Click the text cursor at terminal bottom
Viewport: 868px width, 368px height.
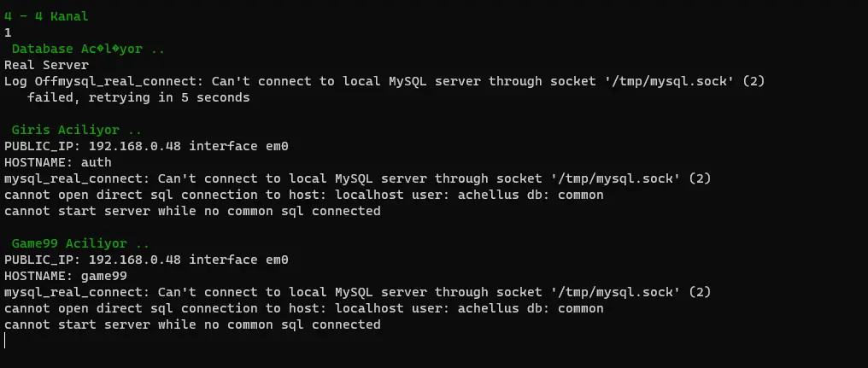(5, 341)
